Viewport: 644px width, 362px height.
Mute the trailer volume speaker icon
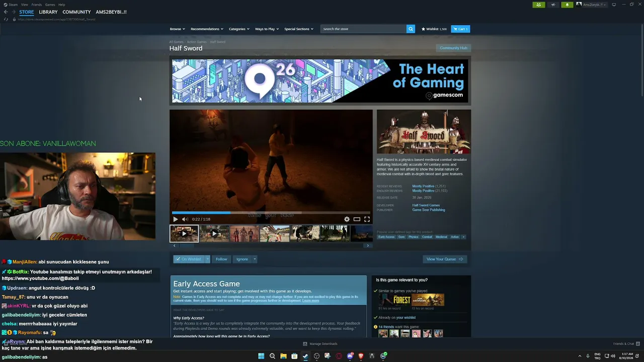[x=185, y=219]
